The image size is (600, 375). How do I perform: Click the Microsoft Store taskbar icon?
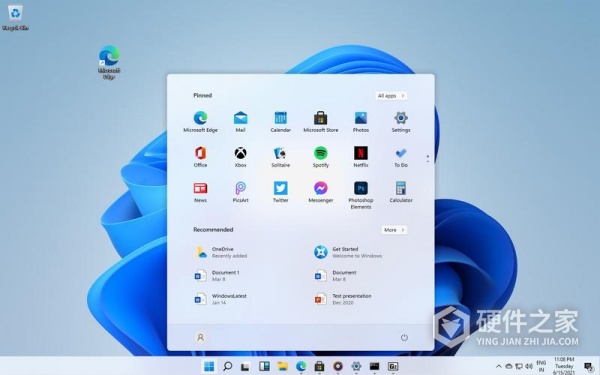(x=319, y=366)
